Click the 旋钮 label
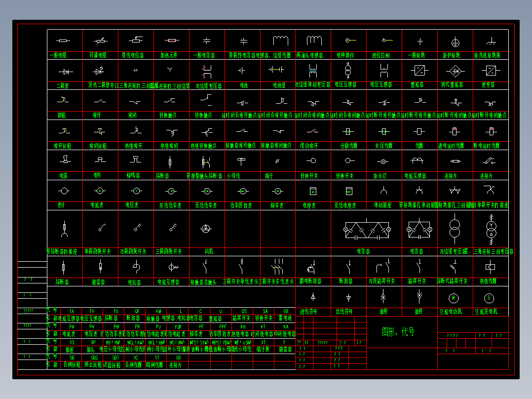The width and height of the screenshot is (532, 399). [61, 115]
